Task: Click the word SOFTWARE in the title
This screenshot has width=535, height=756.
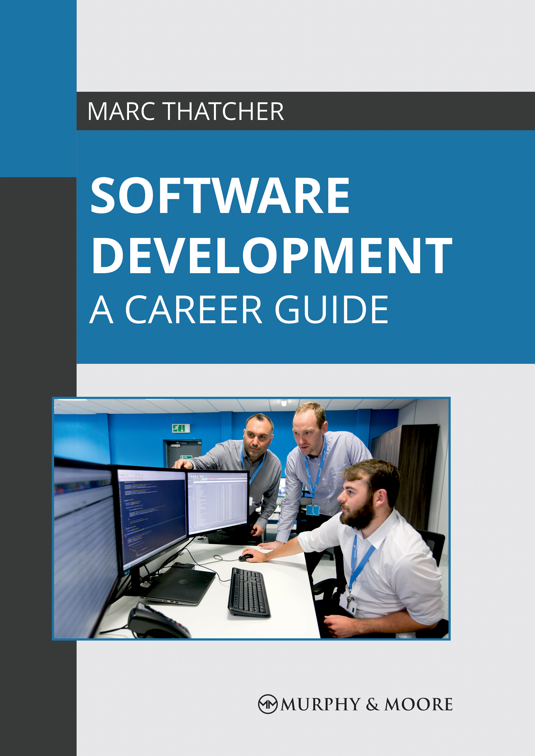Action: (x=220, y=195)
